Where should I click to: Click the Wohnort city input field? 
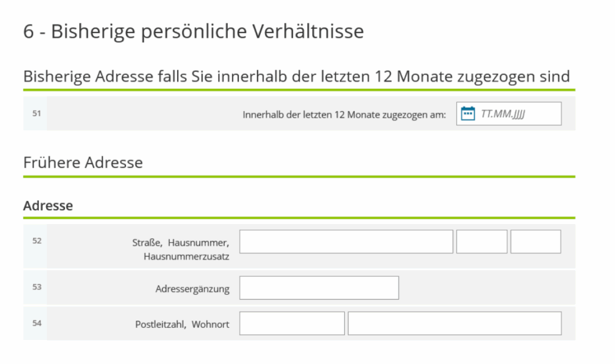point(455,323)
